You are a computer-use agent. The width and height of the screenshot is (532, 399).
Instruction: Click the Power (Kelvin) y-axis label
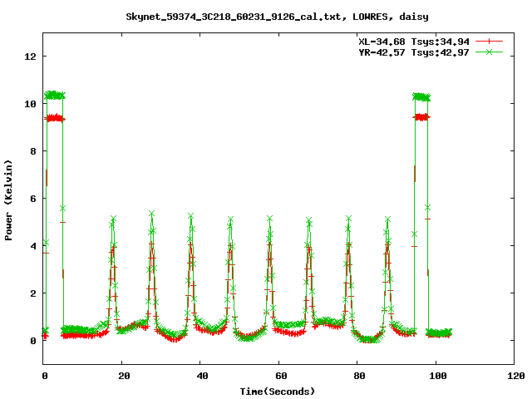click(8, 200)
